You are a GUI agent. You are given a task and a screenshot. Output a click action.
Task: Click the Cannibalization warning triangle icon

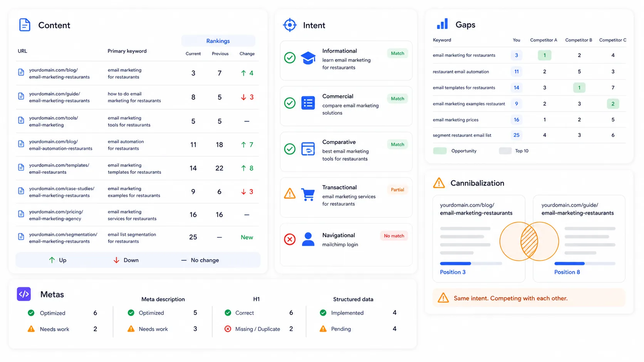pyautogui.click(x=439, y=183)
